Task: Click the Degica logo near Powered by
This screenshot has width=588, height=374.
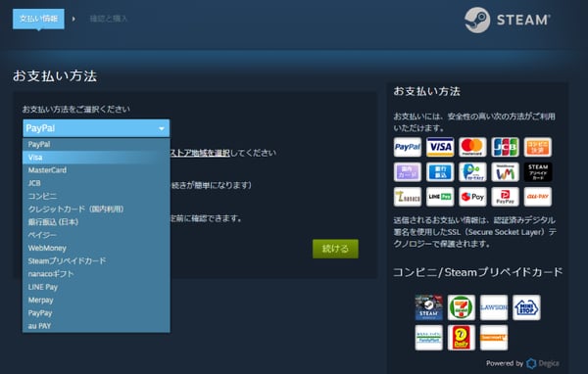Action: (x=543, y=363)
